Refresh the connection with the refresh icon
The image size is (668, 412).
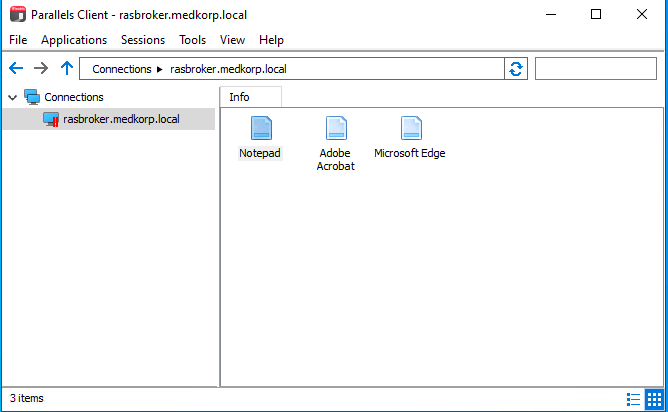pos(516,69)
